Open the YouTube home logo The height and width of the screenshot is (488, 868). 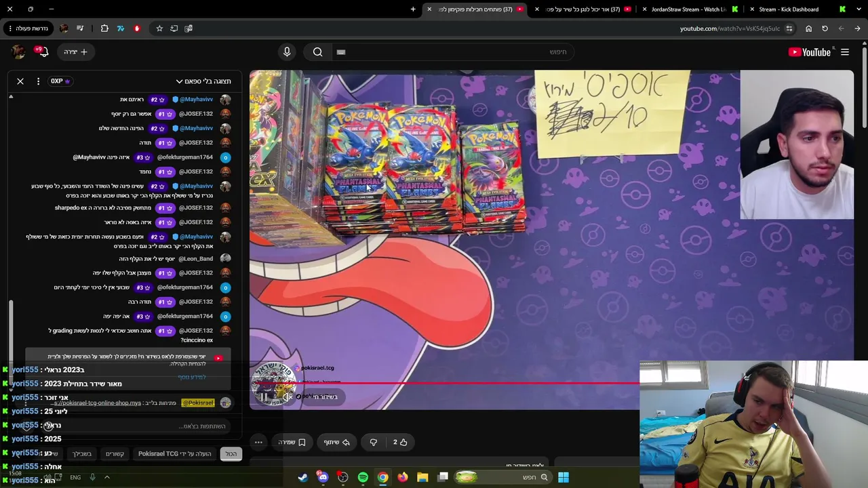click(810, 52)
